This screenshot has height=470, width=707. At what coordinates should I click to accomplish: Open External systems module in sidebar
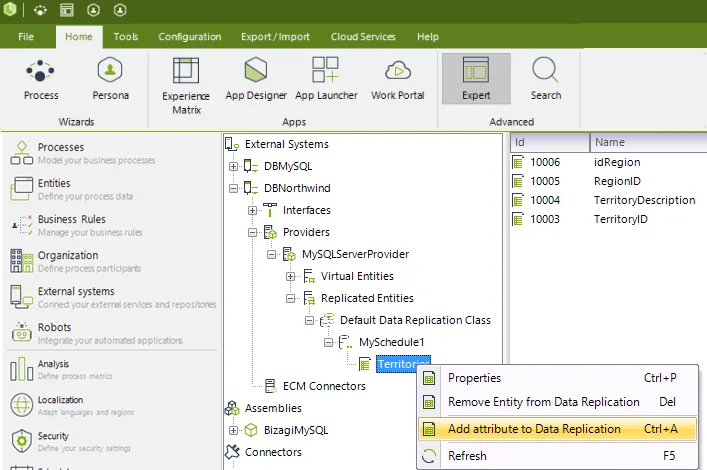click(113, 297)
